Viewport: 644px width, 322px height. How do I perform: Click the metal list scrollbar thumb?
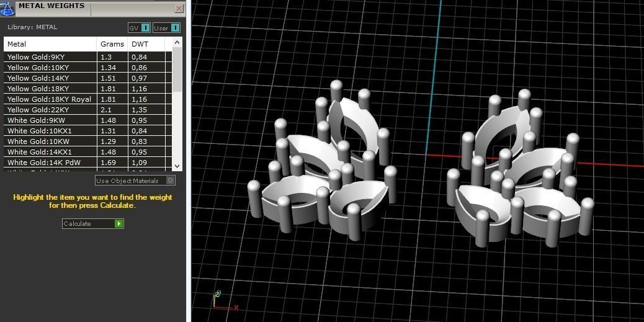[x=177, y=69]
